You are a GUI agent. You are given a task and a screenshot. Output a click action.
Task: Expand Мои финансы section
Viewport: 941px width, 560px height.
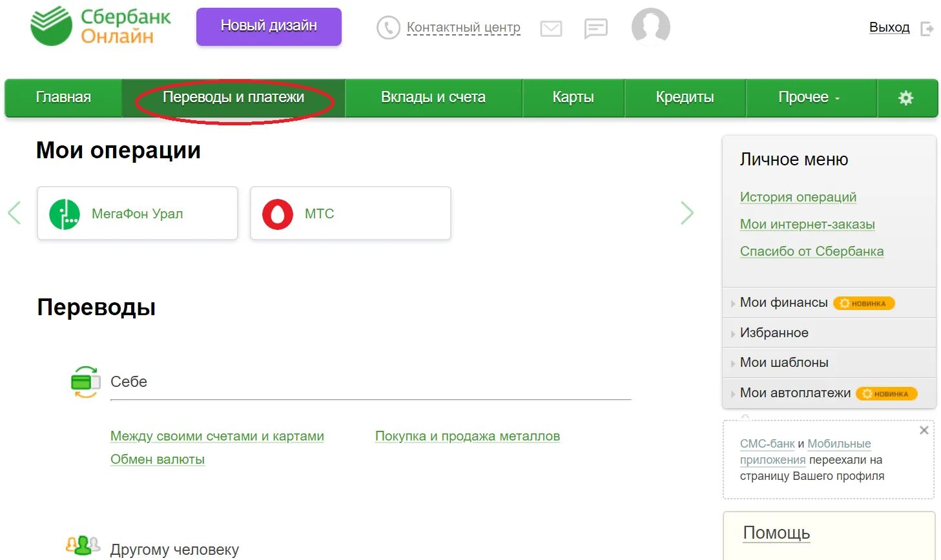pyautogui.click(x=783, y=302)
